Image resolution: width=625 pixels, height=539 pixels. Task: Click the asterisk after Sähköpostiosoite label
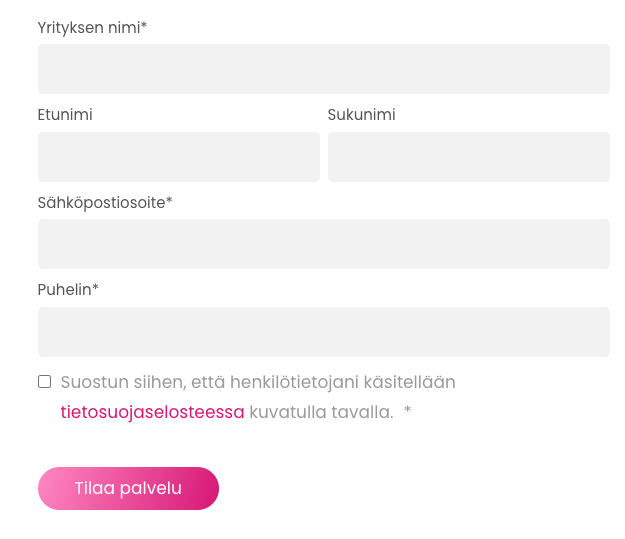coord(170,202)
